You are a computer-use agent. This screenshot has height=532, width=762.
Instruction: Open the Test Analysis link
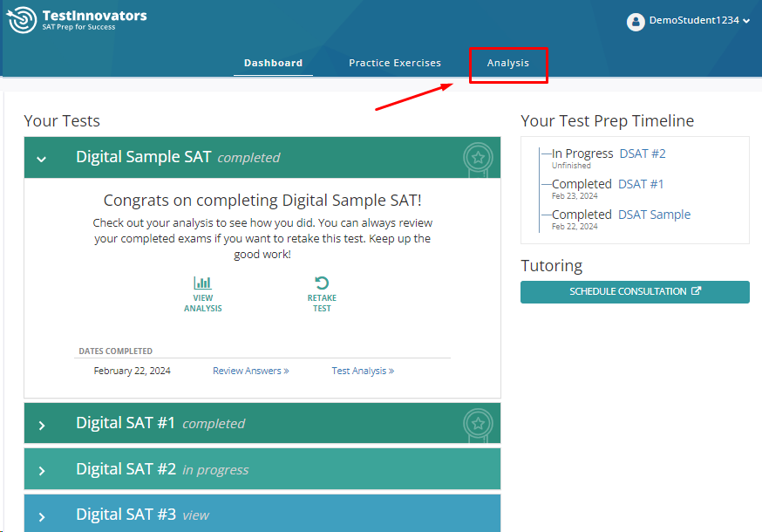pyautogui.click(x=363, y=371)
